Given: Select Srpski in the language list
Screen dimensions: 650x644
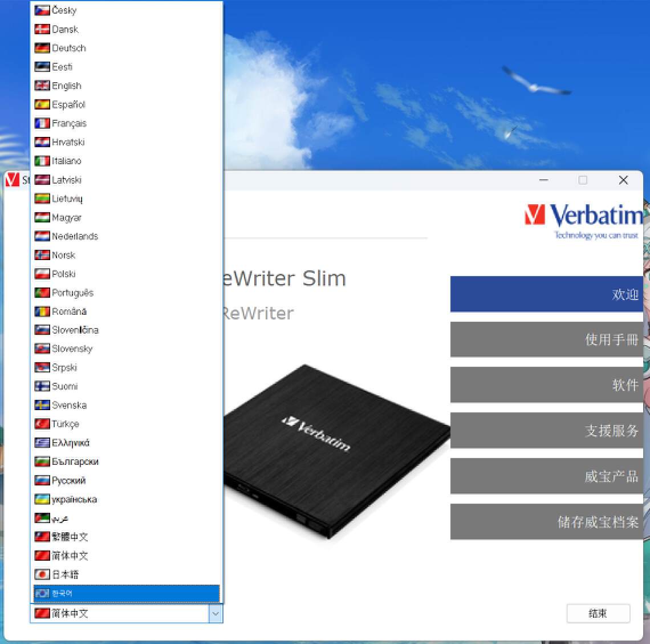Looking at the screenshot, I should pyautogui.click(x=127, y=367).
